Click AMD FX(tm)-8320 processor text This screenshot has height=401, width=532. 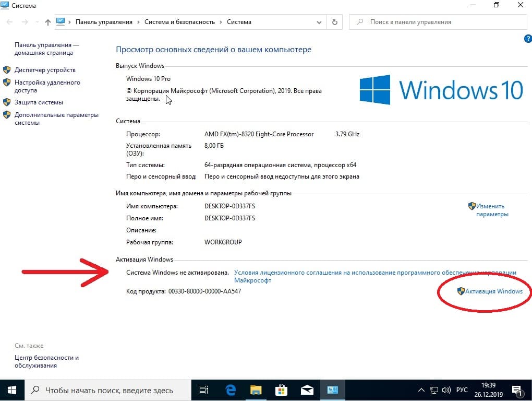(x=259, y=134)
